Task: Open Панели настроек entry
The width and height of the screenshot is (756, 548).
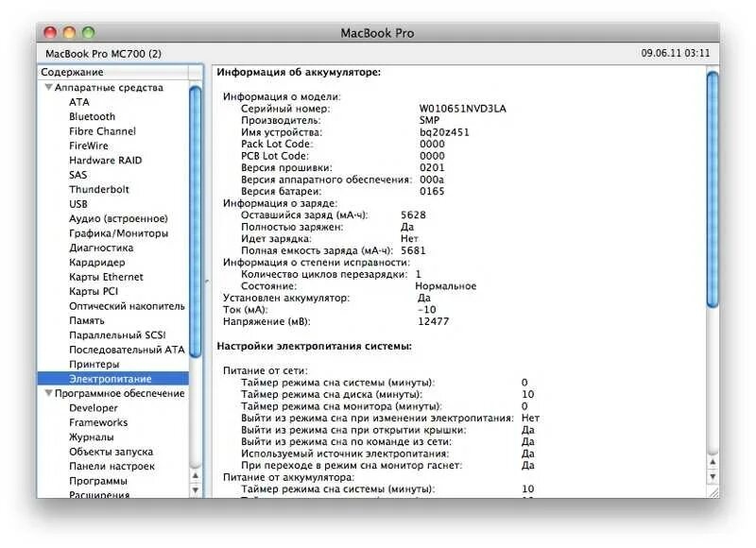Action: click(112, 466)
